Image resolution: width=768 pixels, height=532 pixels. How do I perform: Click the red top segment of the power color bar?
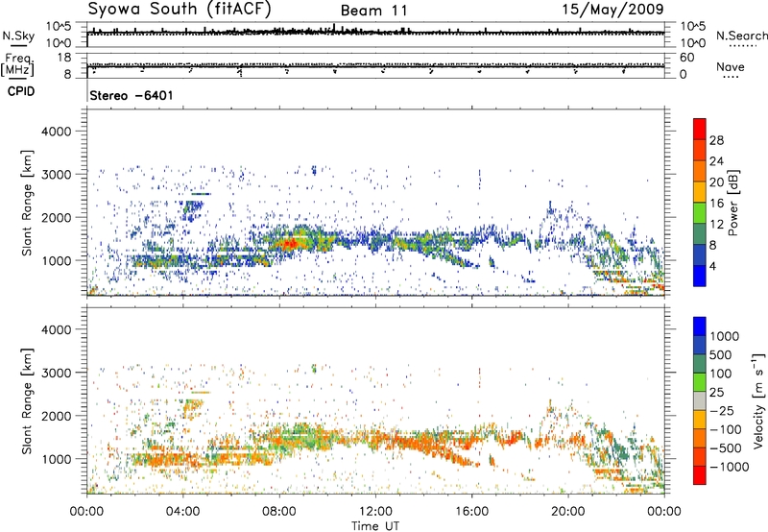click(700, 130)
